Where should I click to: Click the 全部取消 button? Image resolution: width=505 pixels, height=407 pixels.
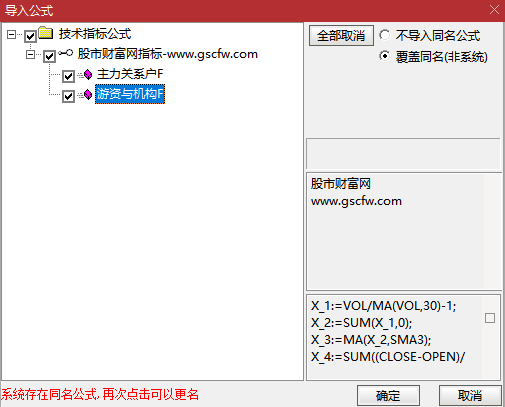click(x=341, y=35)
